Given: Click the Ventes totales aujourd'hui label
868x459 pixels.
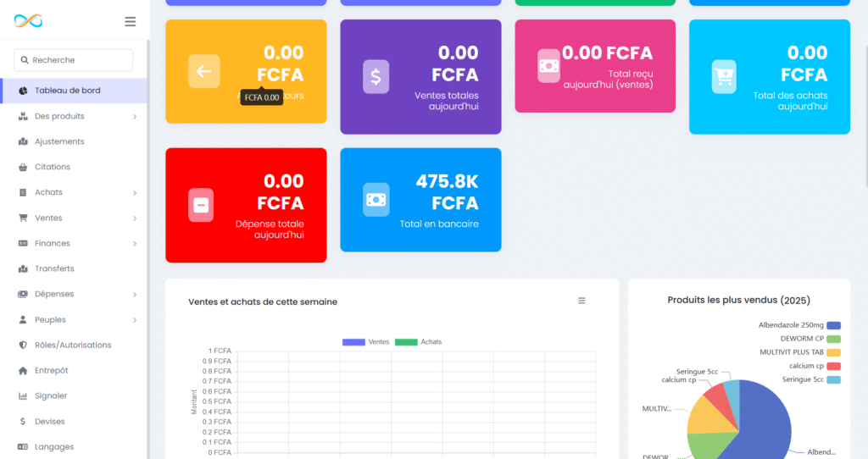Looking at the screenshot, I should click(447, 101).
